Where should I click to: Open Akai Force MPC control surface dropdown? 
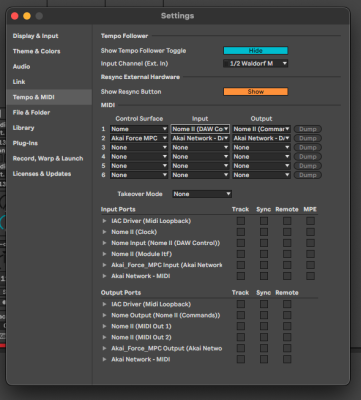139,138
